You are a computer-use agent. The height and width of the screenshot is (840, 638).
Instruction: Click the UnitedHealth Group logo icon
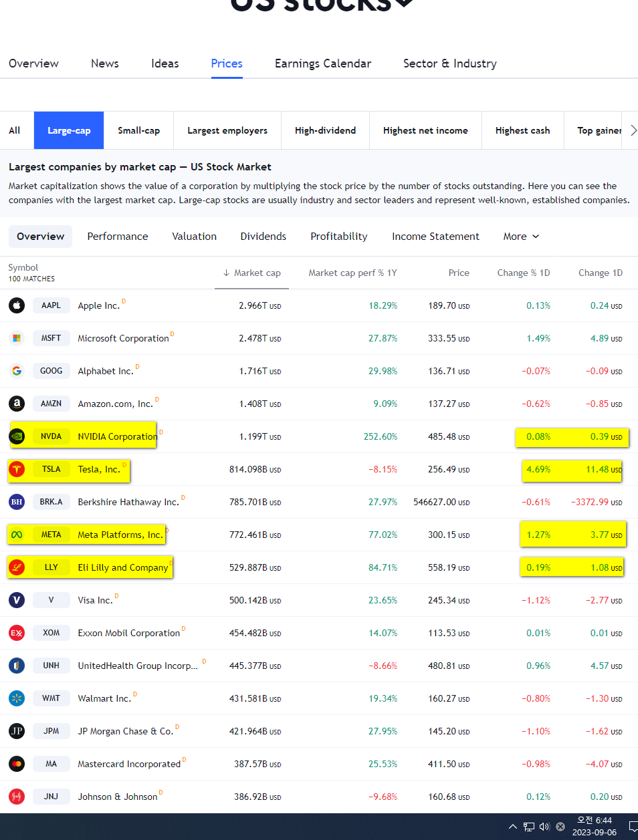point(17,666)
